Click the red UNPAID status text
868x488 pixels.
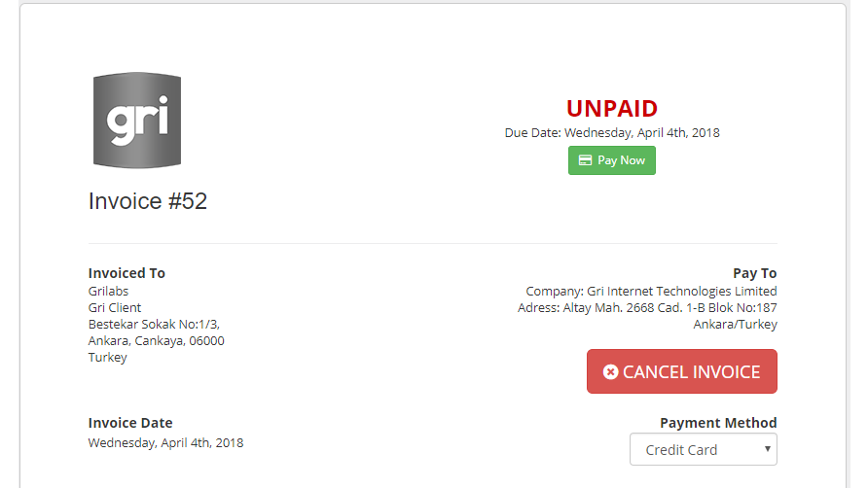[x=612, y=109]
